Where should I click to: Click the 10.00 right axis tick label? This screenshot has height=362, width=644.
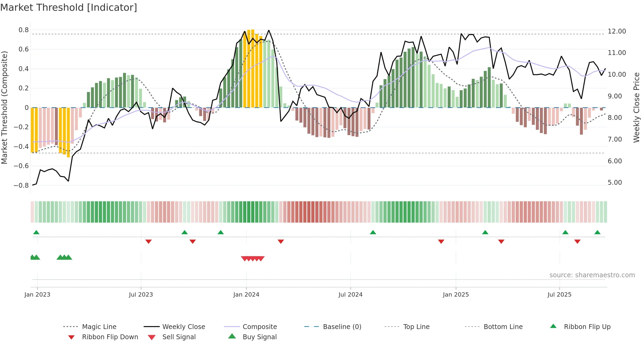pyautogui.click(x=617, y=75)
